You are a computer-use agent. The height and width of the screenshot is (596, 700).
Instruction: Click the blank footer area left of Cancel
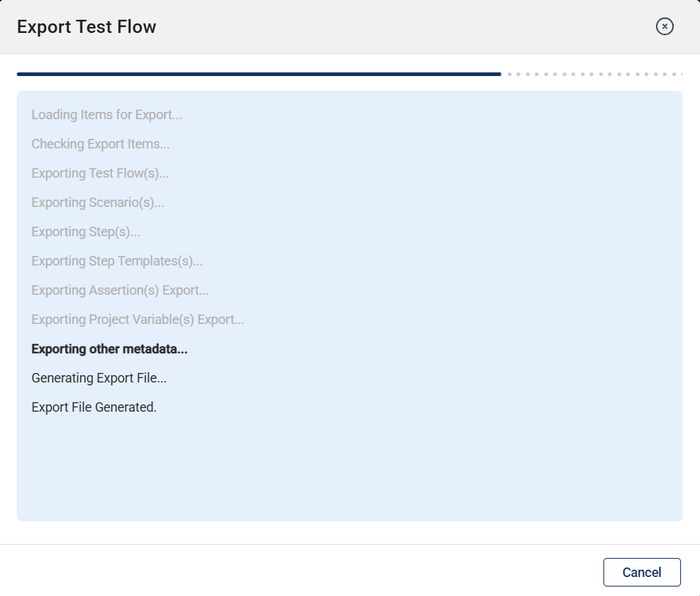click(x=293, y=572)
